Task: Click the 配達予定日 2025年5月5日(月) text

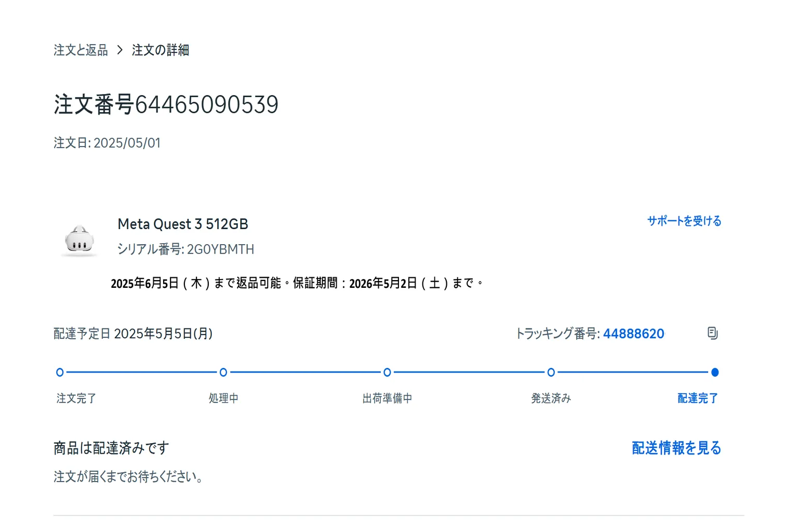Action: [133, 334]
